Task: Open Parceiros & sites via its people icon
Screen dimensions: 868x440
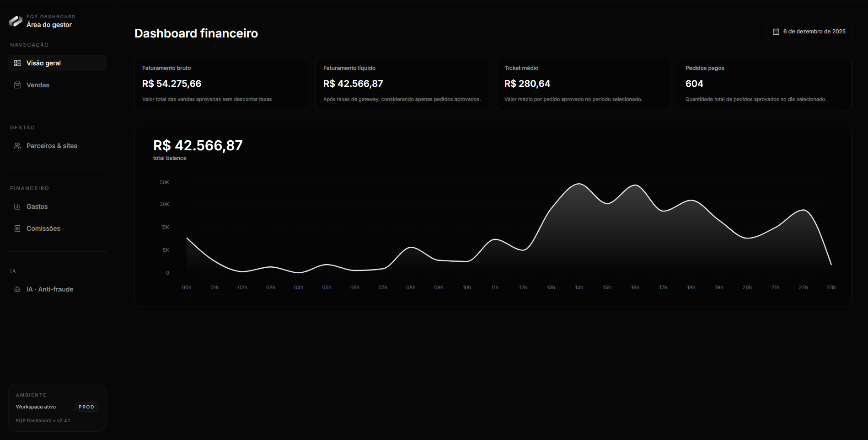Action: coord(17,145)
